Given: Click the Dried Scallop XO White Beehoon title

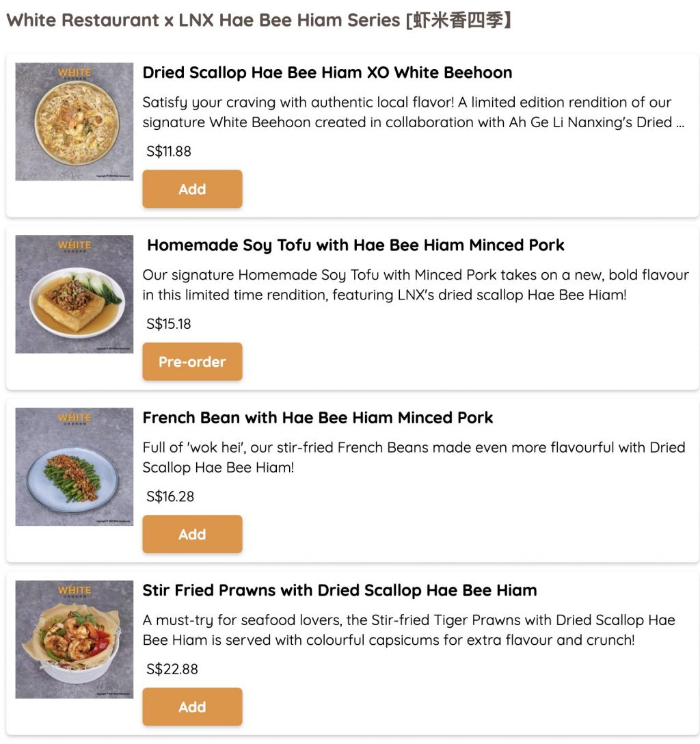Looking at the screenshot, I should (x=327, y=72).
